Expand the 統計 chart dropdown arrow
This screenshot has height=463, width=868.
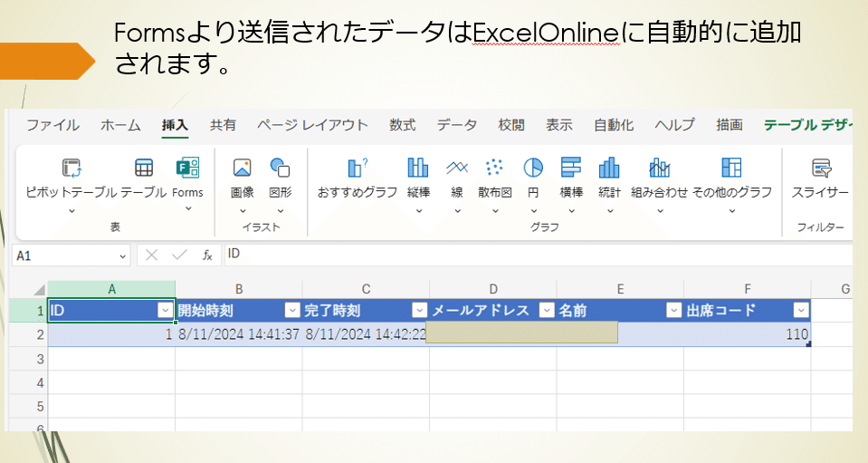609,211
